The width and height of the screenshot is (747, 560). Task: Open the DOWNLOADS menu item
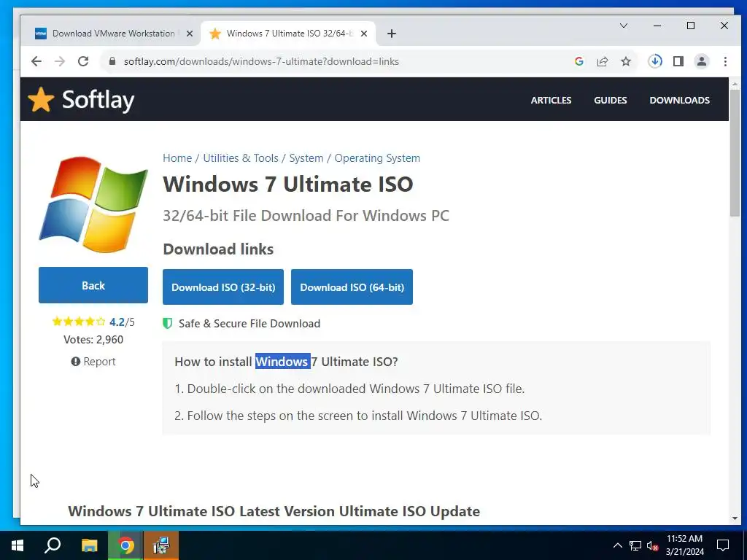pyautogui.click(x=679, y=100)
